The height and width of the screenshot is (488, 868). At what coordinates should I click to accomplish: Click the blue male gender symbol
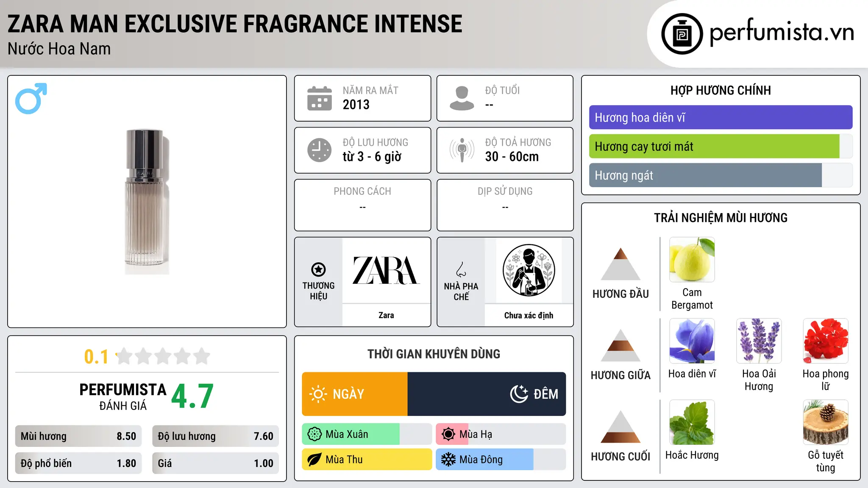coord(31,98)
